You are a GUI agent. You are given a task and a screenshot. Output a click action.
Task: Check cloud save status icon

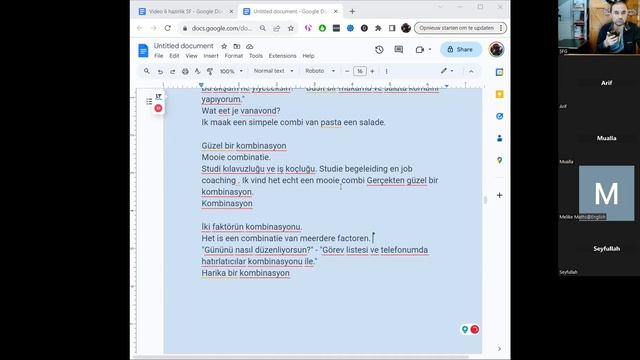pyautogui.click(x=249, y=47)
